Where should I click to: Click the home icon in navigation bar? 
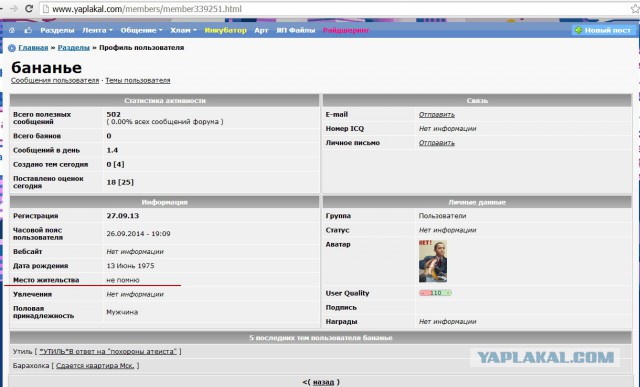(12, 30)
